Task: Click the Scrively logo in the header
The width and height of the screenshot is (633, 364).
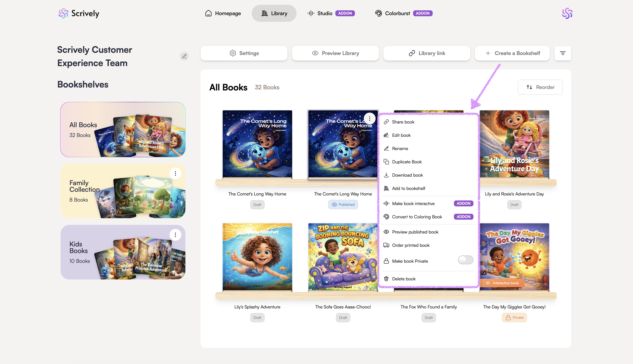Action: click(79, 13)
